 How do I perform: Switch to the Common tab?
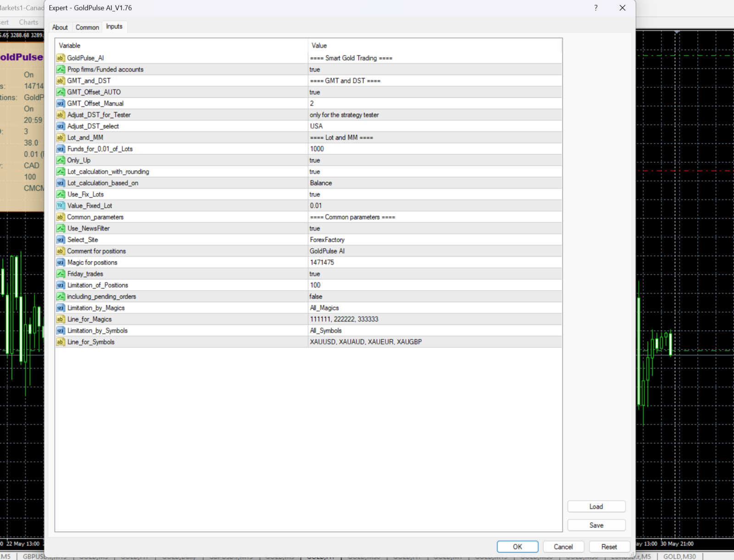87,27
